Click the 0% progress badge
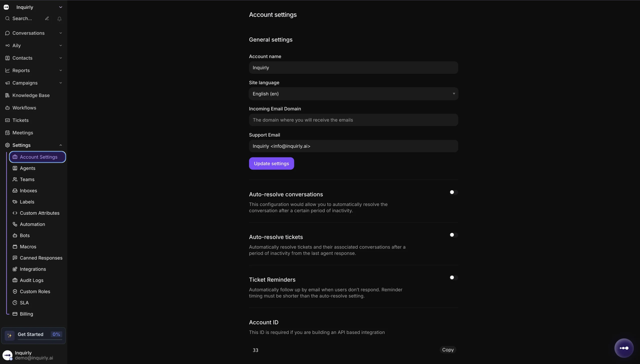 [56, 334]
